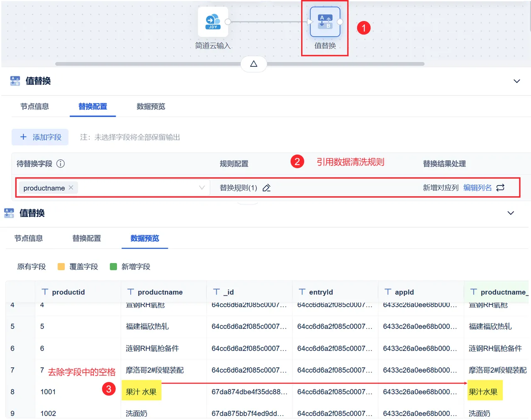The height and width of the screenshot is (420, 531).
Task: Click the productname column type icon
Action: pos(131,292)
